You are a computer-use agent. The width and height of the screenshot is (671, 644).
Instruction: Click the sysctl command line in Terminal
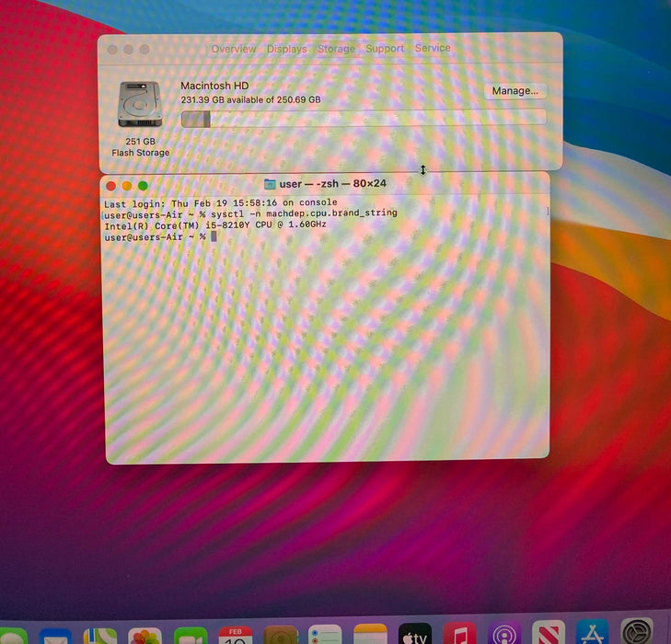[x=250, y=213]
